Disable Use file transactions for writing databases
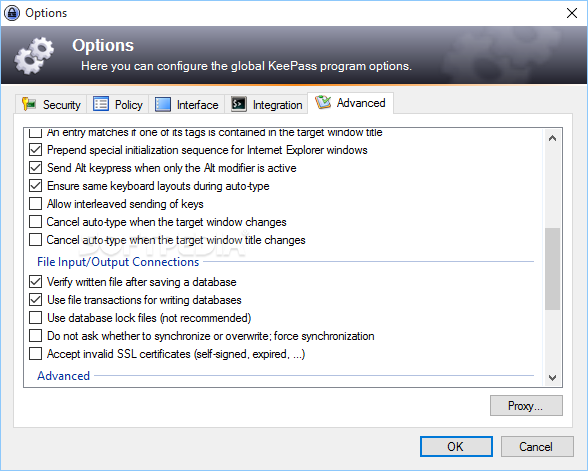 tap(36, 300)
